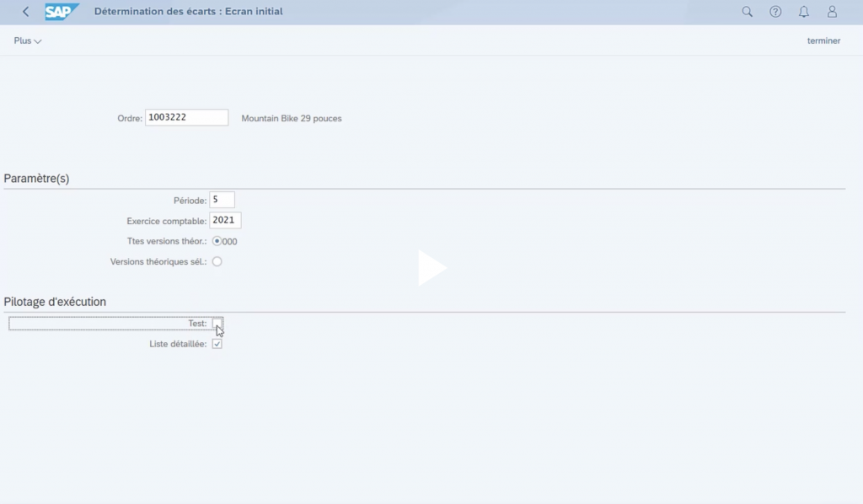Focus the Période field

coord(222,200)
